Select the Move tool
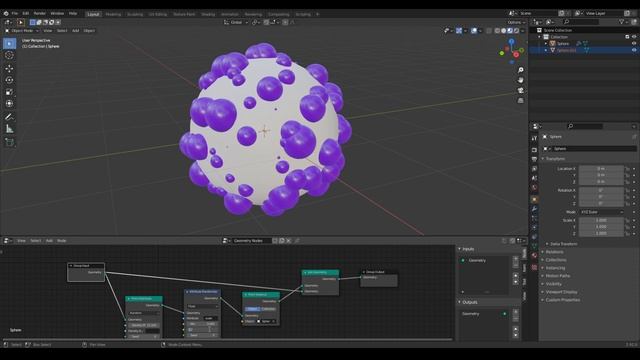 tap(9, 69)
